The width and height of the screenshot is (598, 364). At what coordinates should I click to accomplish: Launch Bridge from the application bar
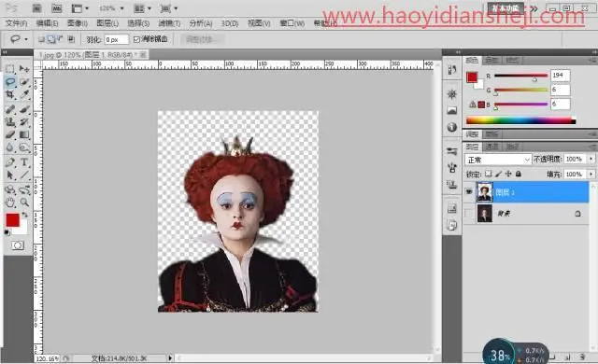point(36,8)
